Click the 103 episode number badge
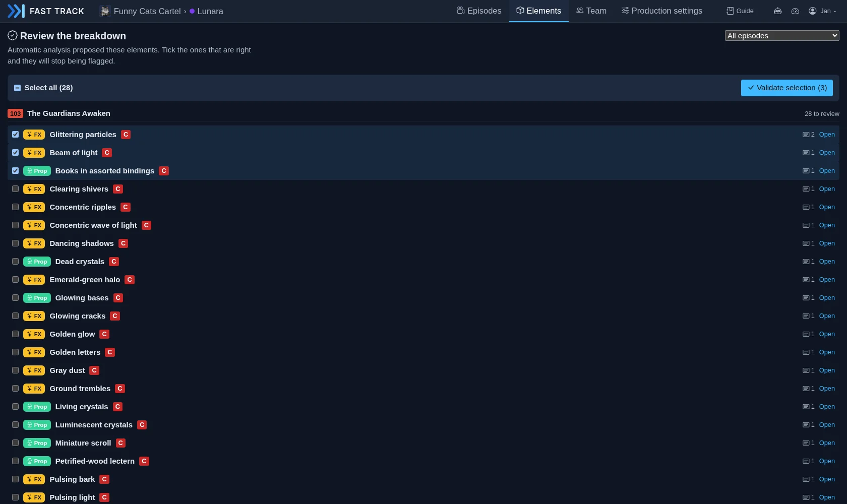The height and width of the screenshot is (504, 847). (15, 113)
